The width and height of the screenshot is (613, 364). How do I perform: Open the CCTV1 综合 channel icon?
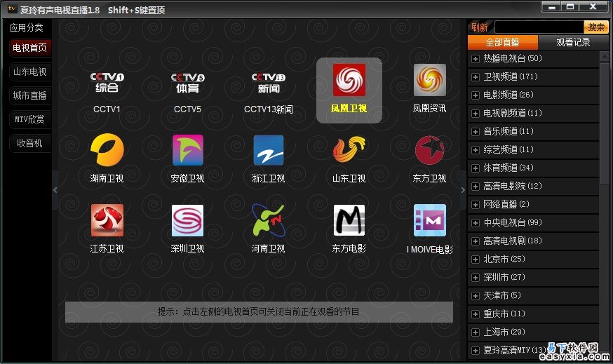tap(107, 82)
